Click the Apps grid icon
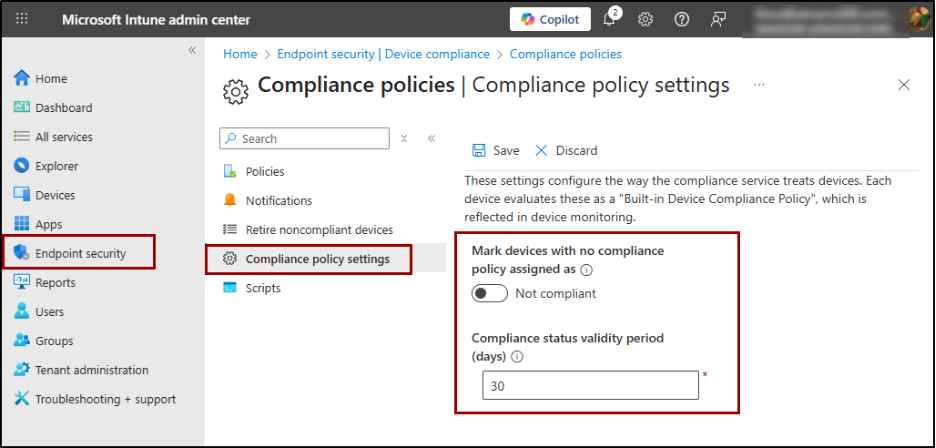The width and height of the screenshot is (936, 448). coord(21,224)
